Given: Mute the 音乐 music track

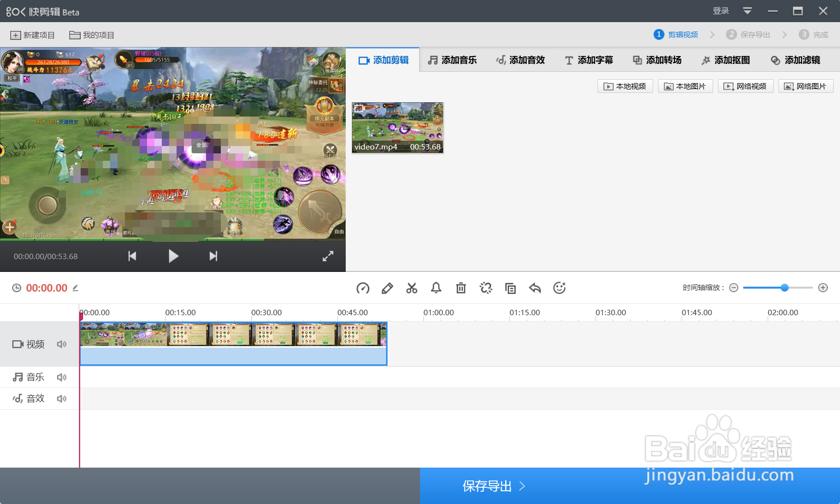Looking at the screenshot, I should click(x=61, y=377).
